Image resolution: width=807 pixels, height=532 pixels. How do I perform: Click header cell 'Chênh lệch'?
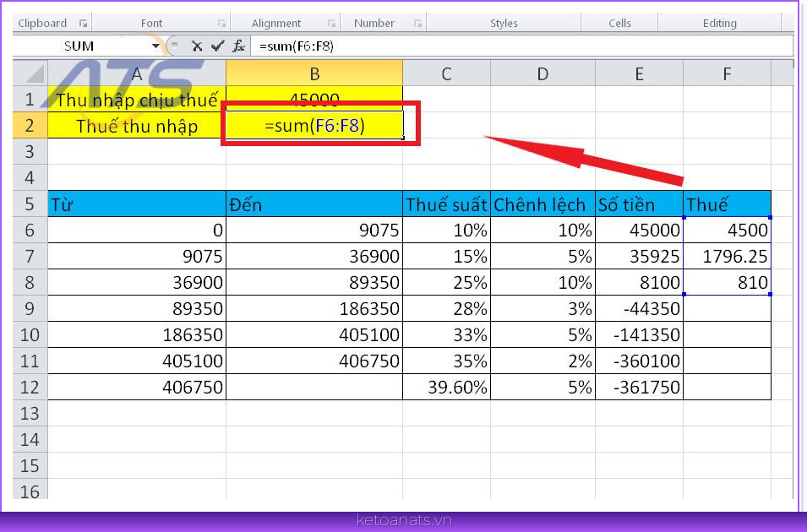(x=543, y=204)
